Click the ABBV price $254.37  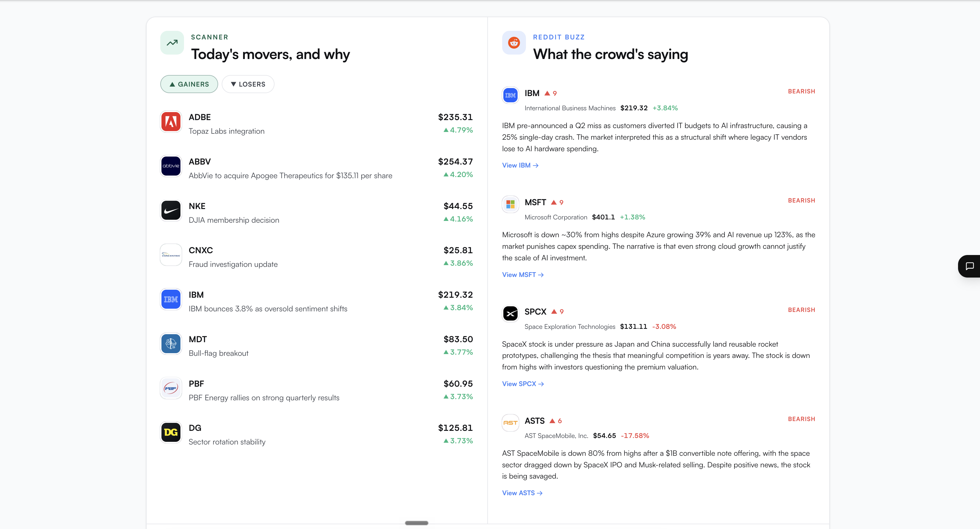coord(455,162)
